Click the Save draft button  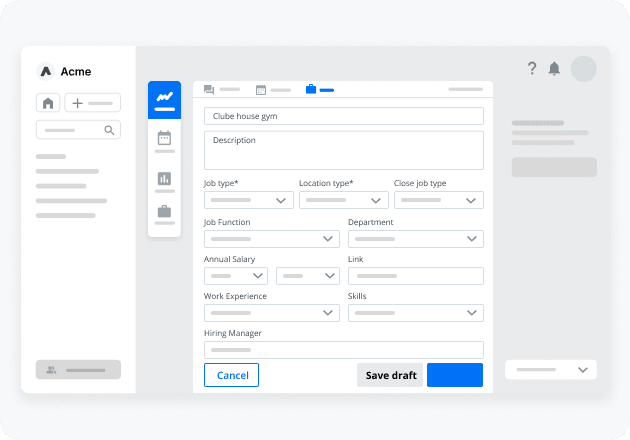point(390,375)
